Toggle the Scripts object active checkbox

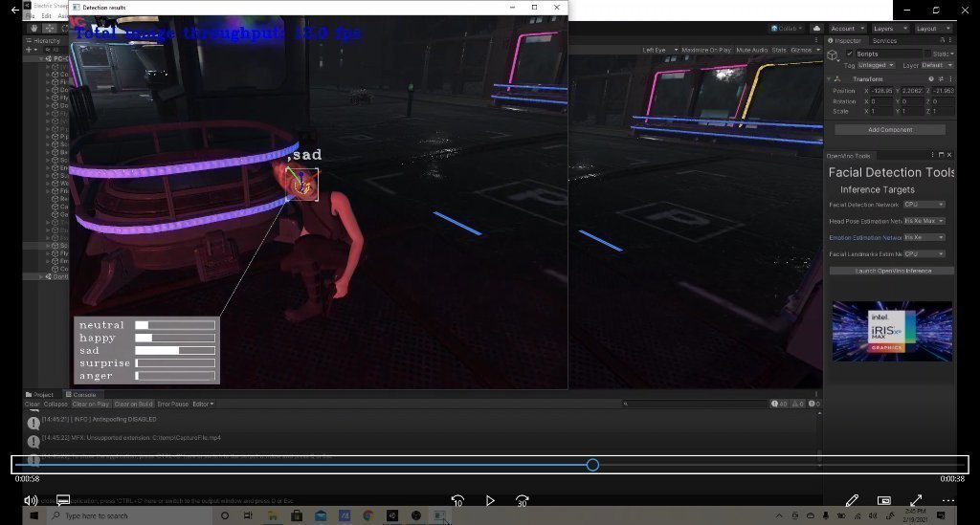click(x=850, y=54)
